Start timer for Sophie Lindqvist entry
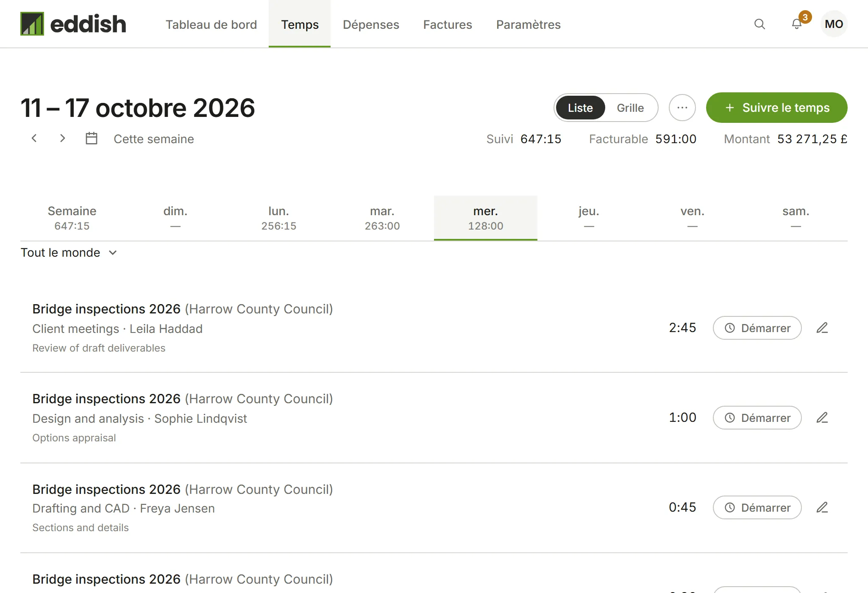 (x=757, y=418)
